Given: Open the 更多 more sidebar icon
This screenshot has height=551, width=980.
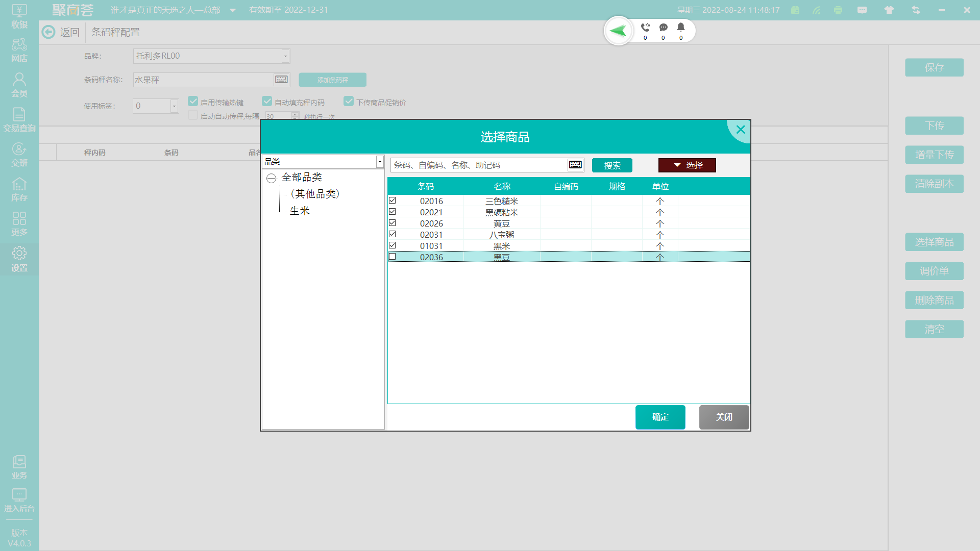Looking at the screenshot, I should click(19, 224).
